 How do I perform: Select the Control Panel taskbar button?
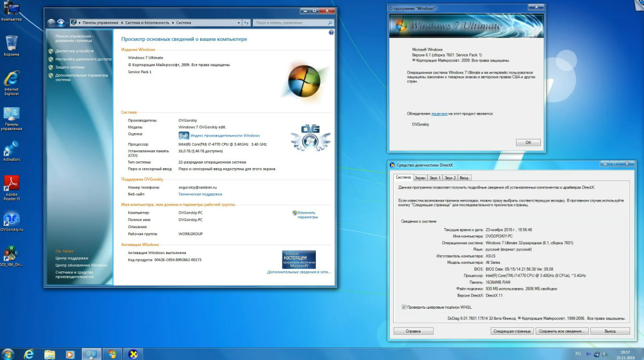(x=91, y=354)
